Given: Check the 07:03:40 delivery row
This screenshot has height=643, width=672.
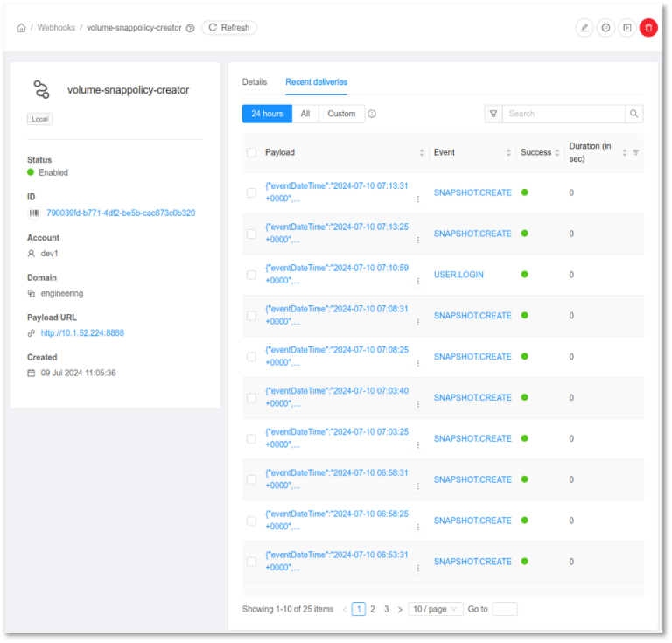Looking at the screenshot, I should (x=252, y=398).
